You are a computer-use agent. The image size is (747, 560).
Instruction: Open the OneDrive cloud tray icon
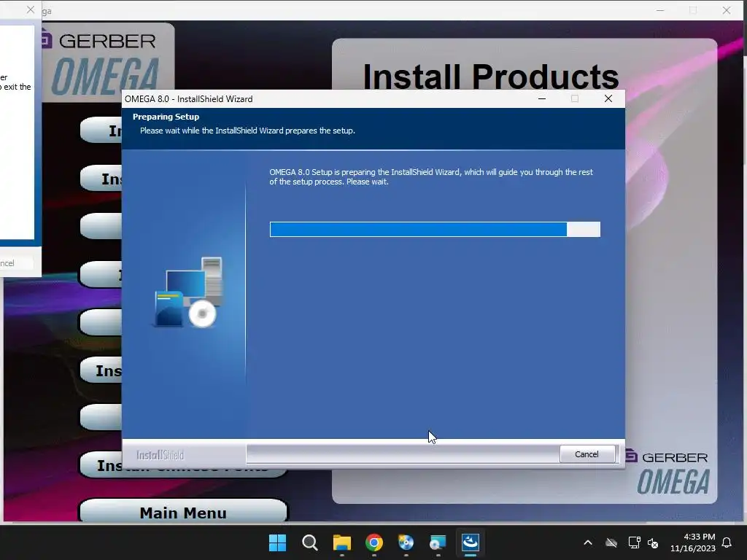coord(611,542)
